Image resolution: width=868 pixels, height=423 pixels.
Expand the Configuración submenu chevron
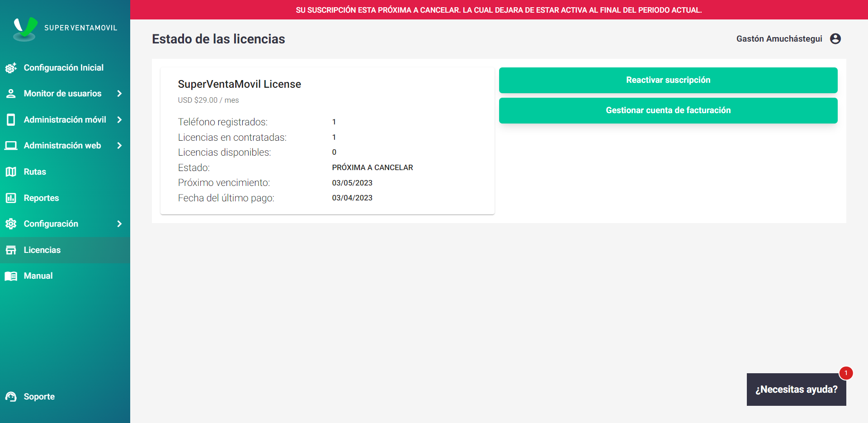tap(119, 224)
